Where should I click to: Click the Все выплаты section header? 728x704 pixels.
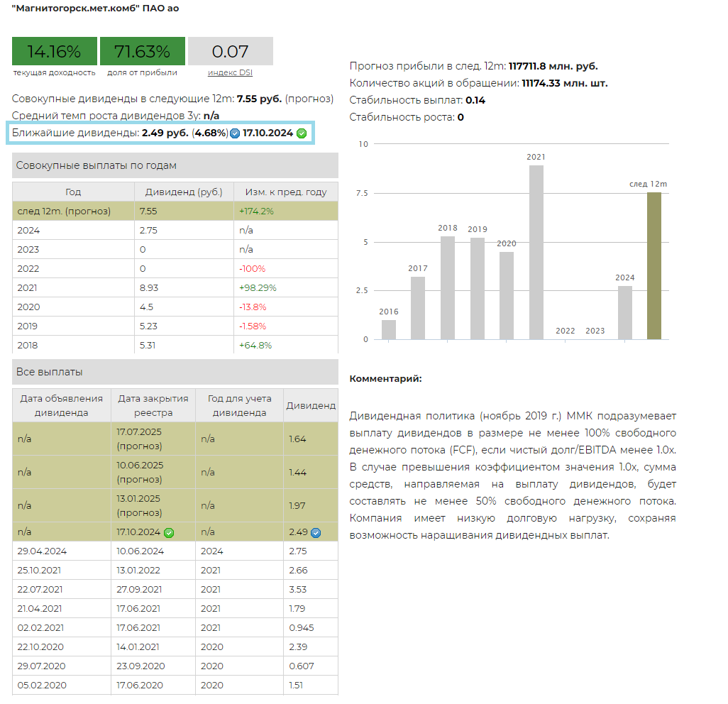[x=175, y=372]
